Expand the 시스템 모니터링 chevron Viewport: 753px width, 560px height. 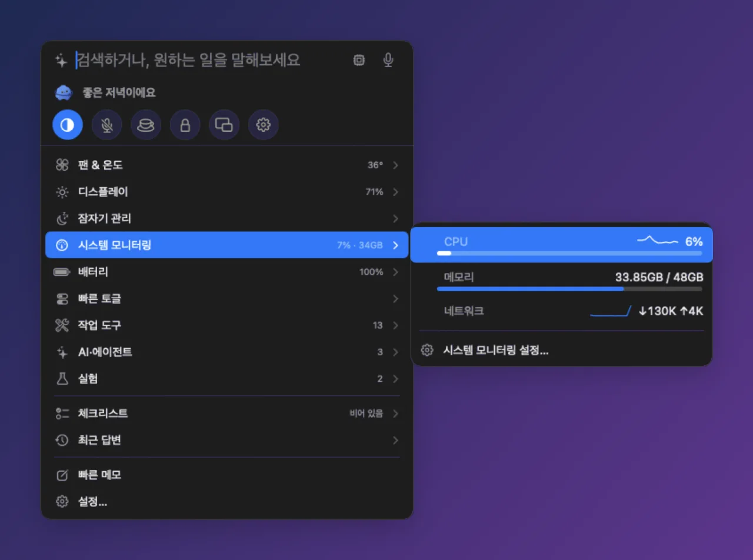[395, 245]
